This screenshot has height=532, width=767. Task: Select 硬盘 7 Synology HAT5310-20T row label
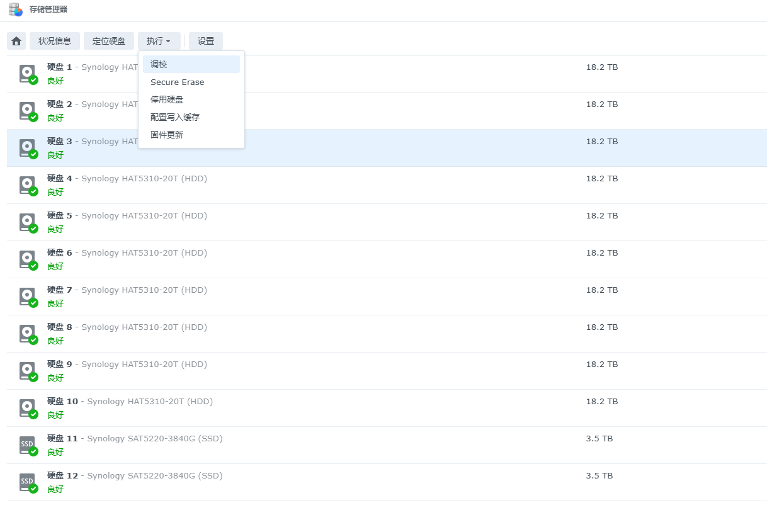(x=127, y=290)
